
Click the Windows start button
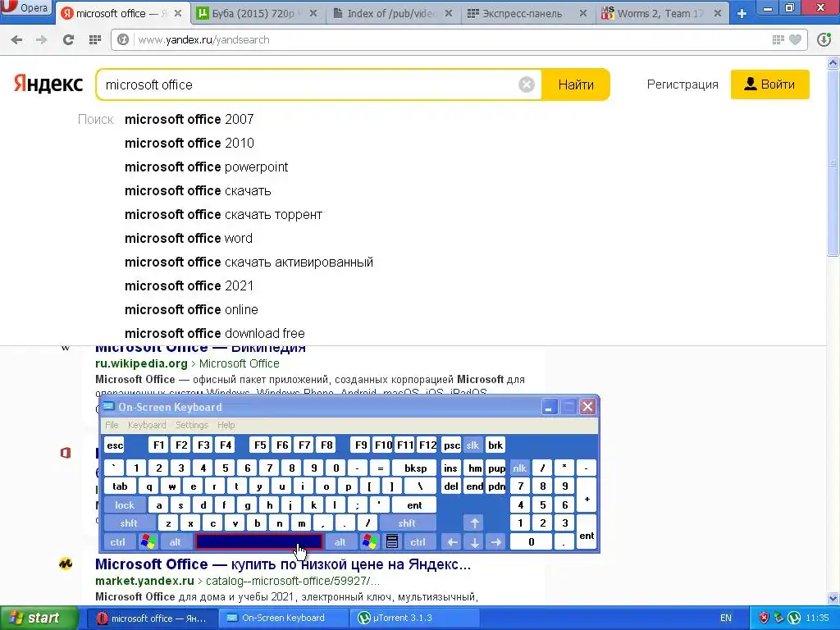(39, 618)
